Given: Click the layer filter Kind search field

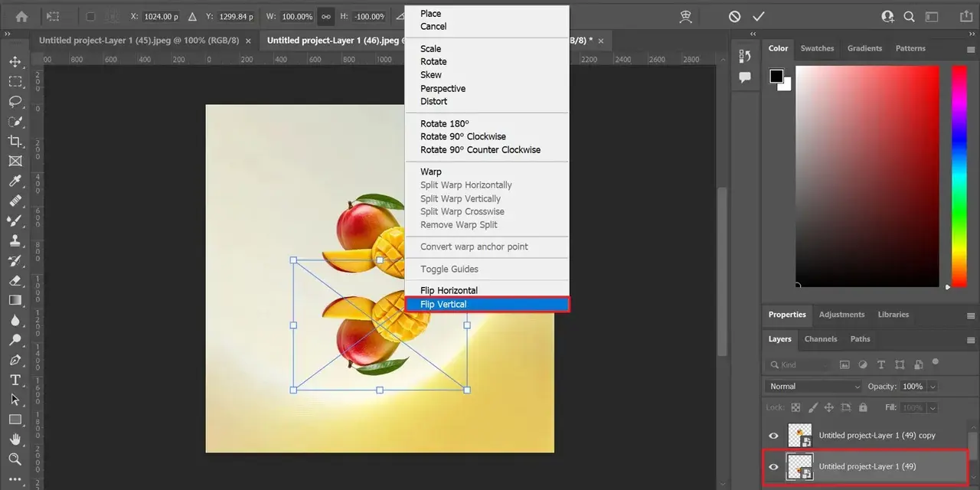Looking at the screenshot, I should (x=799, y=364).
